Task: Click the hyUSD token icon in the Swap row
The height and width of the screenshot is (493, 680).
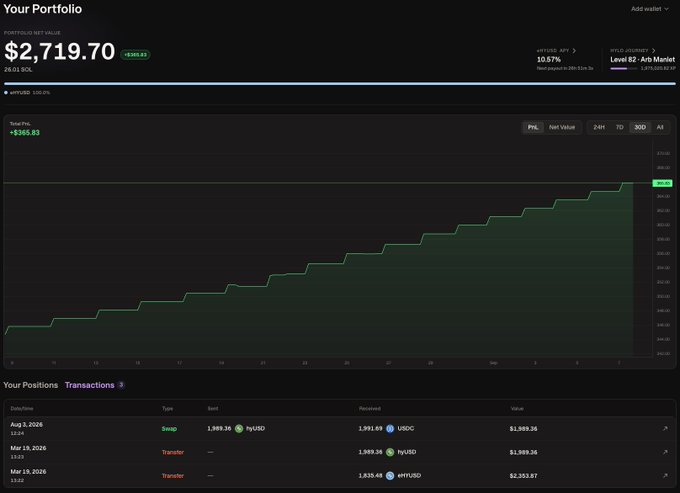Action: point(239,428)
